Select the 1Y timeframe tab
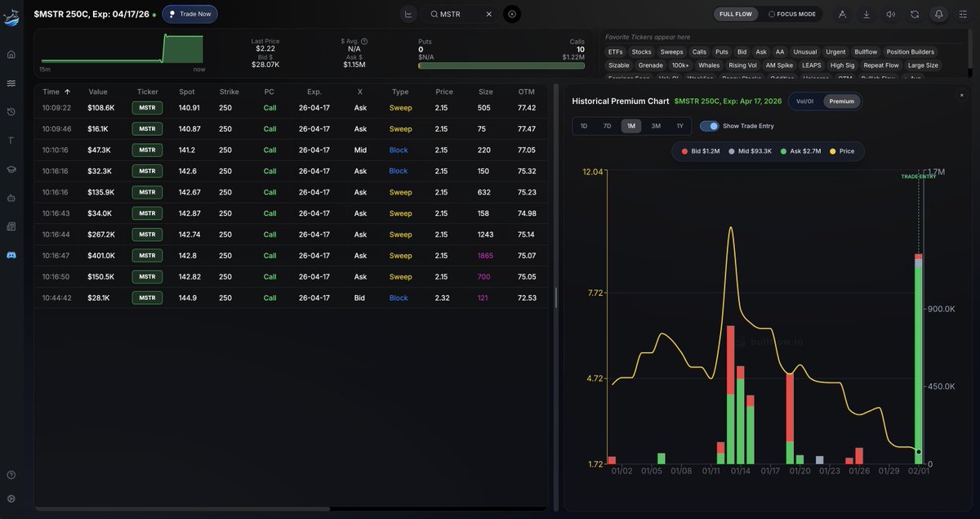Screen dimensions: 980x519 click(x=679, y=126)
